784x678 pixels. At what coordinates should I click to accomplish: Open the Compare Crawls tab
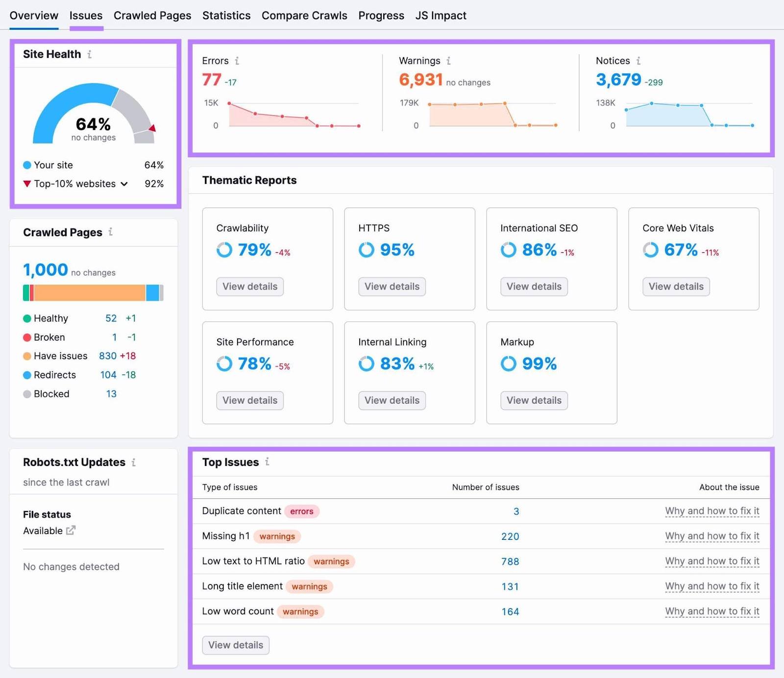[304, 15]
